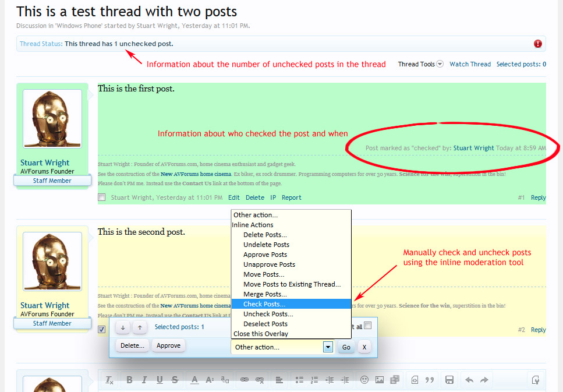Viewport: 563px width, 392px height.
Task: Click the insert media icon
Action: (x=395, y=380)
